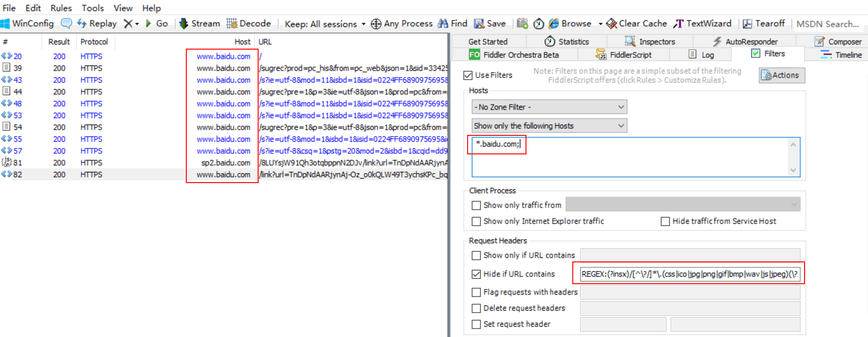This screenshot has height=337, width=868.
Task: Enable Flag requests with headers
Action: pyautogui.click(x=476, y=292)
